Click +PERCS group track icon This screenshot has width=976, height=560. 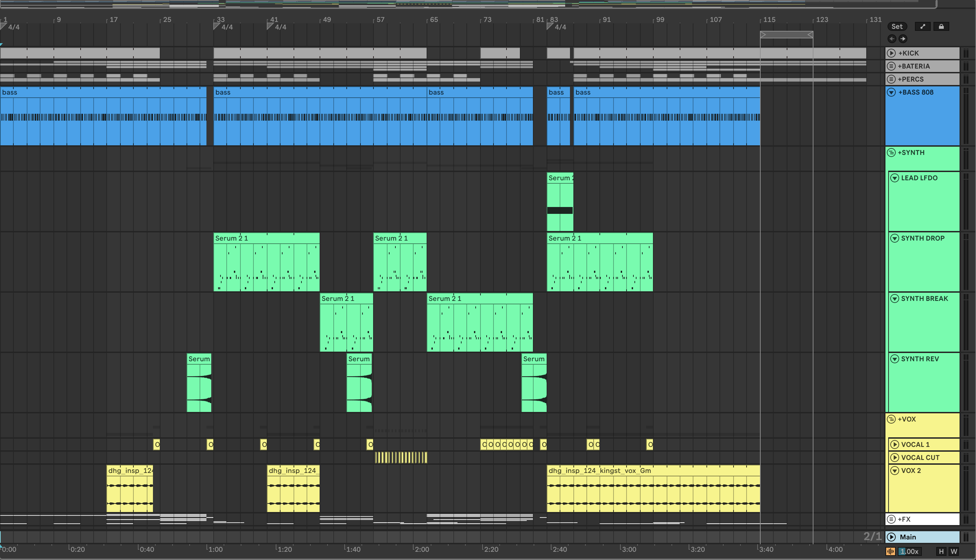pyautogui.click(x=891, y=79)
